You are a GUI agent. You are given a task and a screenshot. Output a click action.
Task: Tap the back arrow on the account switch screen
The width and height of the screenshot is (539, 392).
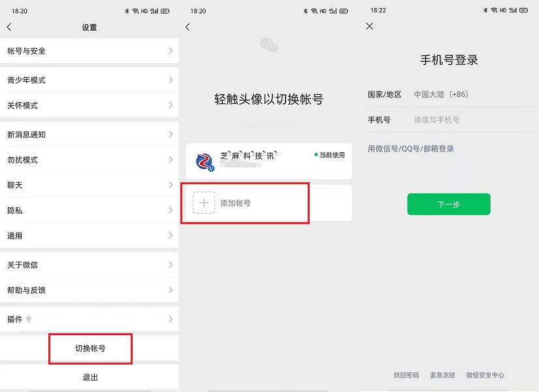pyautogui.click(x=188, y=27)
